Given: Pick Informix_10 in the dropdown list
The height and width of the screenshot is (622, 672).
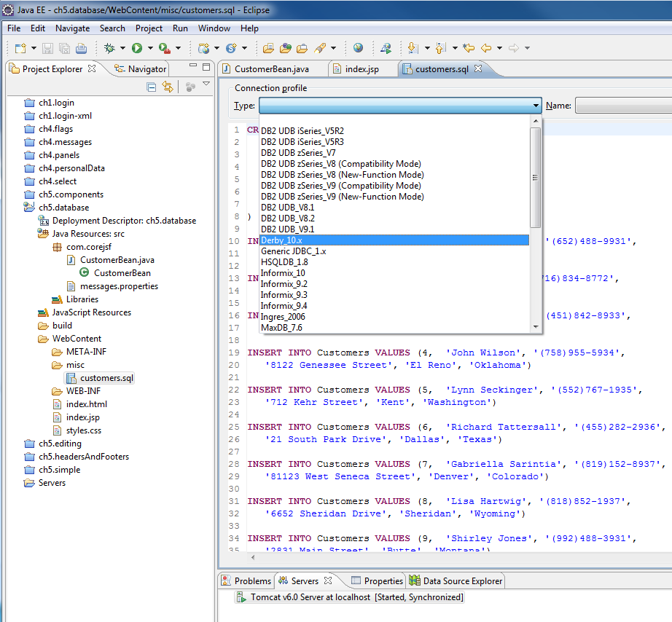Looking at the screenshot, I should click(x=394, y=273).
